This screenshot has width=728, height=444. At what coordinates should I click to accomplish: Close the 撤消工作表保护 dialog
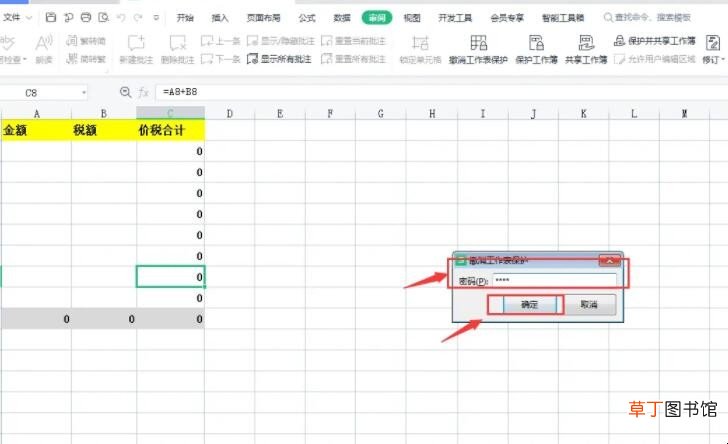click(x=610, y=261)
